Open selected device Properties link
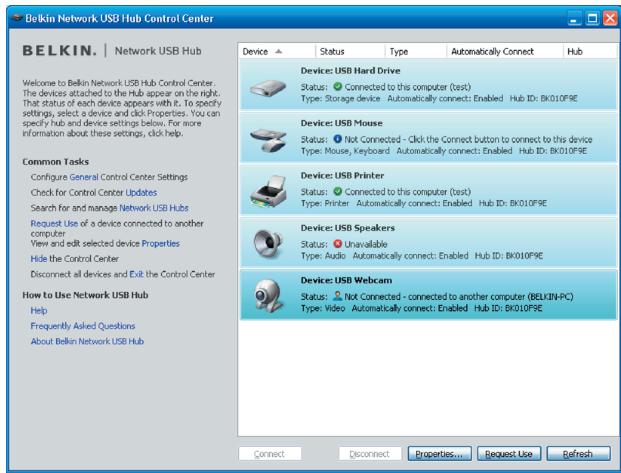This screenshot has height=473, width=621. click(x=160, y=243)
